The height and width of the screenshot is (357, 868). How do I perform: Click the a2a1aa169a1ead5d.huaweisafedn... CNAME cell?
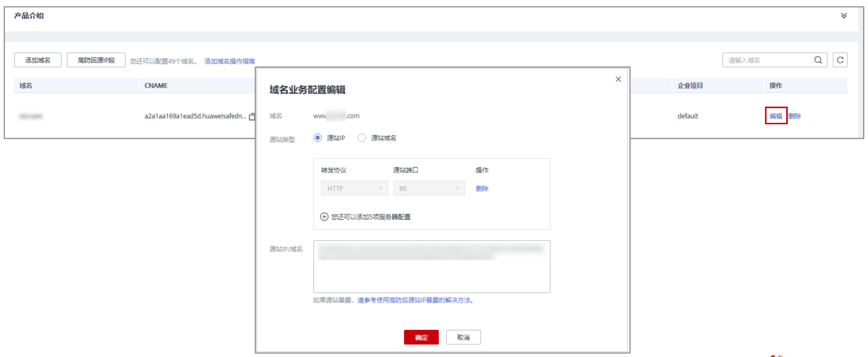pyautogui.click(x=195, y=116)
